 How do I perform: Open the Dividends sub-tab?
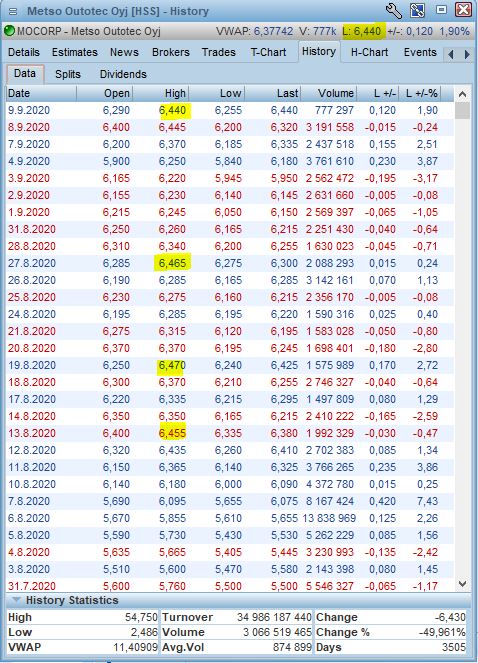tap(123, 74)
